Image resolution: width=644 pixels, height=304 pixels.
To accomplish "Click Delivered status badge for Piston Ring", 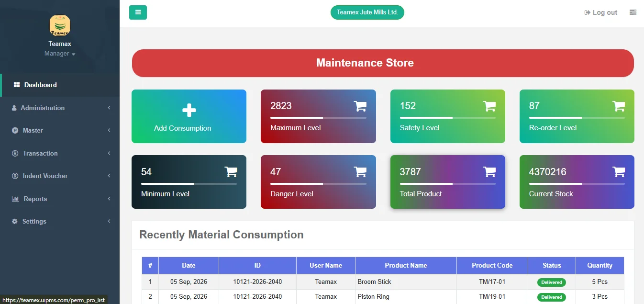I will coord(552,297).
